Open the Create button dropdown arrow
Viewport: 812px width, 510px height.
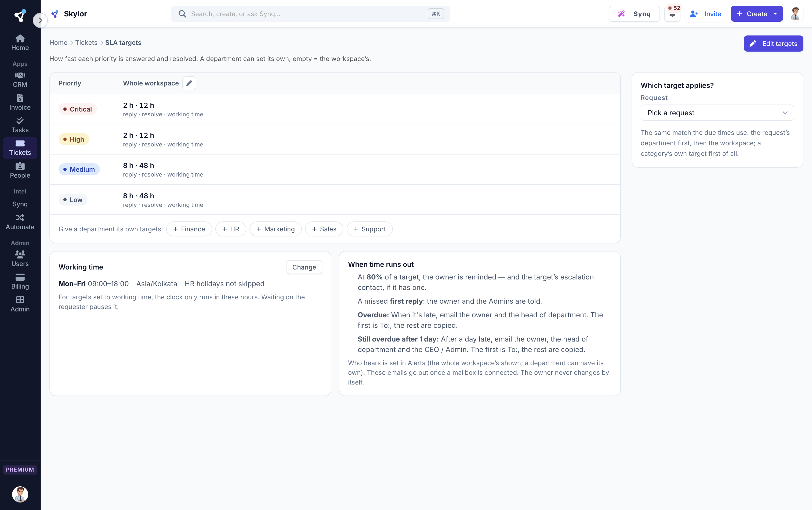click(775, 14)
